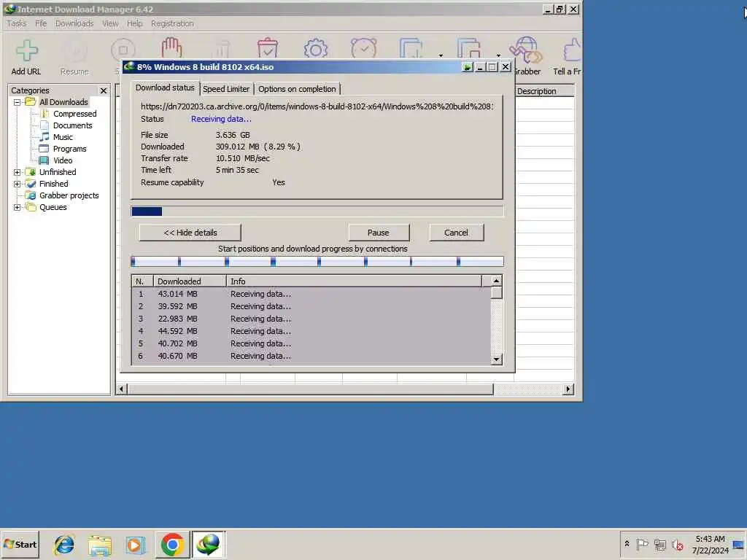747x560 pixels.
Task: Click the Info column header
Action: tap(354, 281)
